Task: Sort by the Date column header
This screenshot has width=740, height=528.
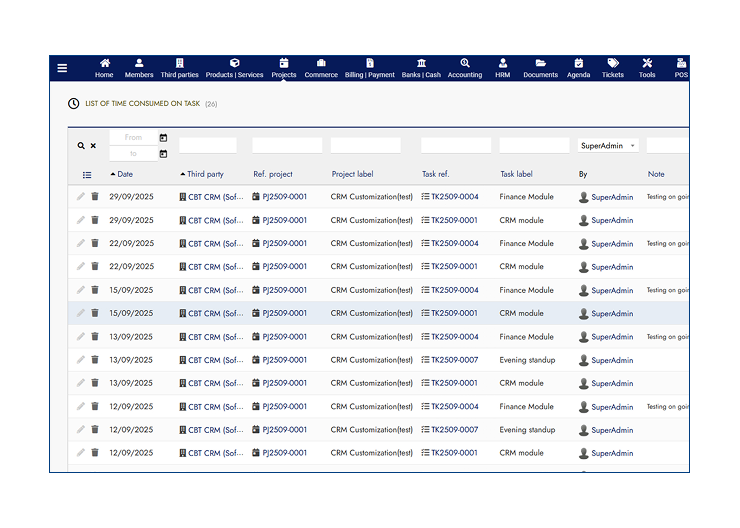Action: click(x=125, y=174)
